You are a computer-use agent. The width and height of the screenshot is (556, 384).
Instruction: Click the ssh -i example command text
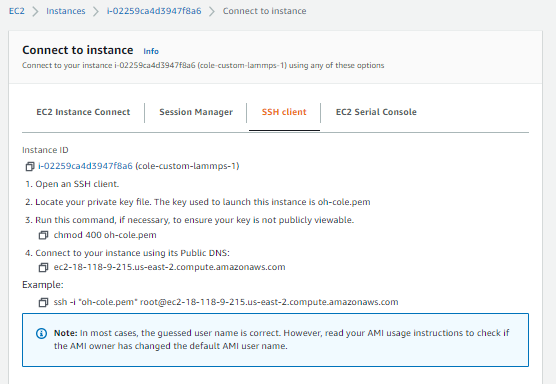coord(226,302)
